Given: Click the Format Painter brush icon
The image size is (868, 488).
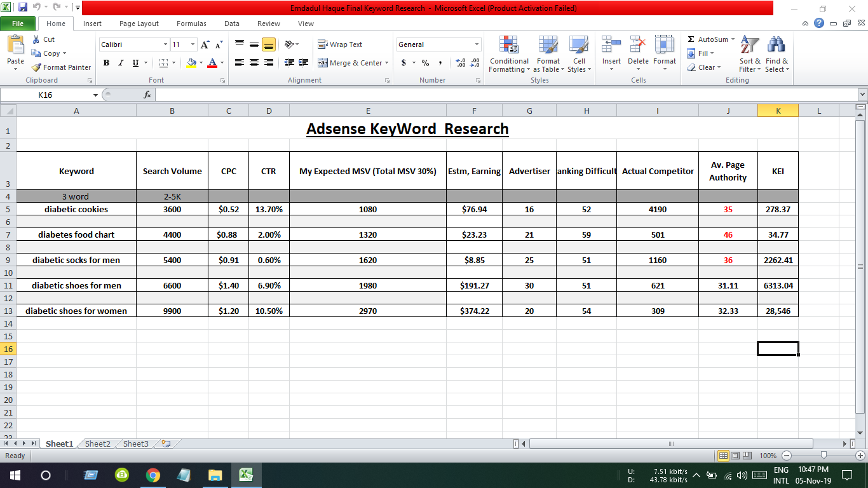Looking at the screenshot, I should click(x=37, y=67).
